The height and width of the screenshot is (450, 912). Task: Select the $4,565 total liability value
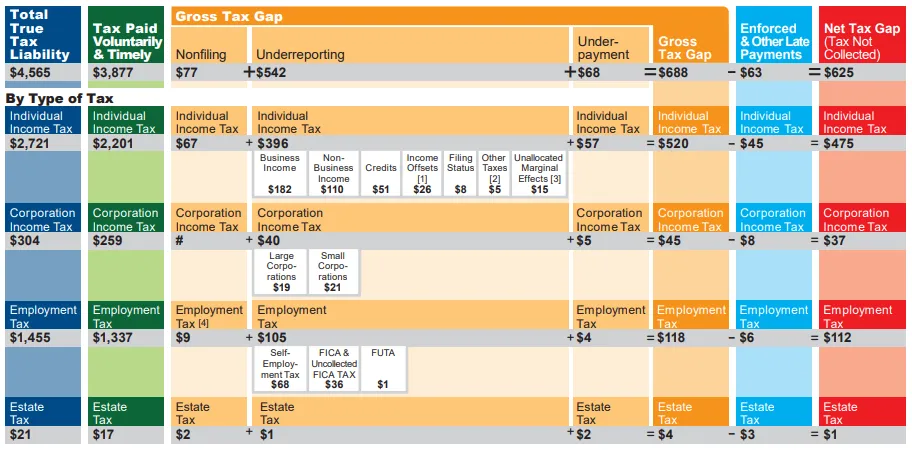(28, 73)
